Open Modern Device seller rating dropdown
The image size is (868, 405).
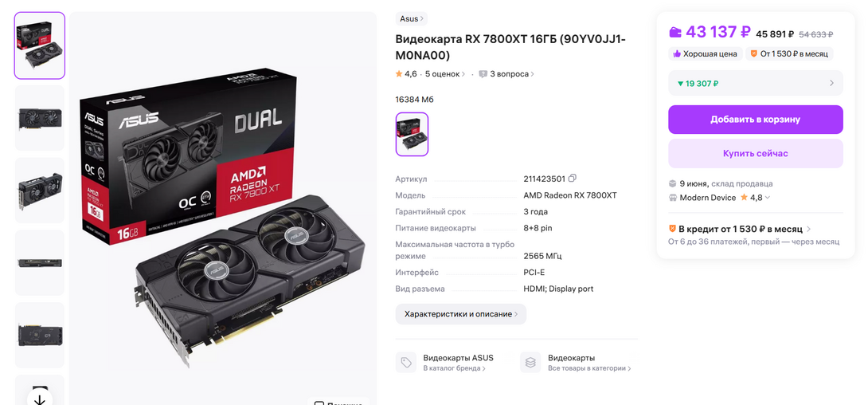[x=767, y=198]
